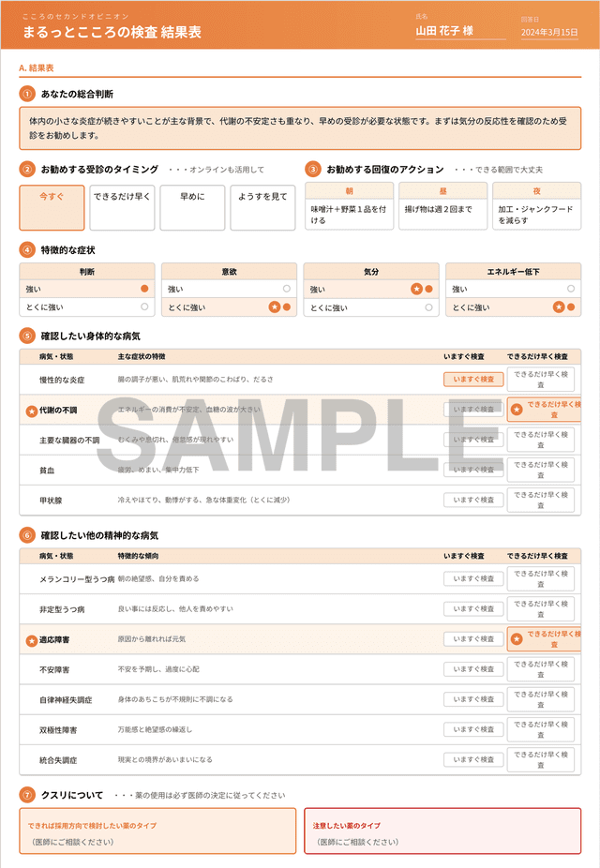Click the star inside 代謝の不調's できるだけ早く検査 button
The width and height of the screenshot is (600, 868).
[x=517, y=409]
